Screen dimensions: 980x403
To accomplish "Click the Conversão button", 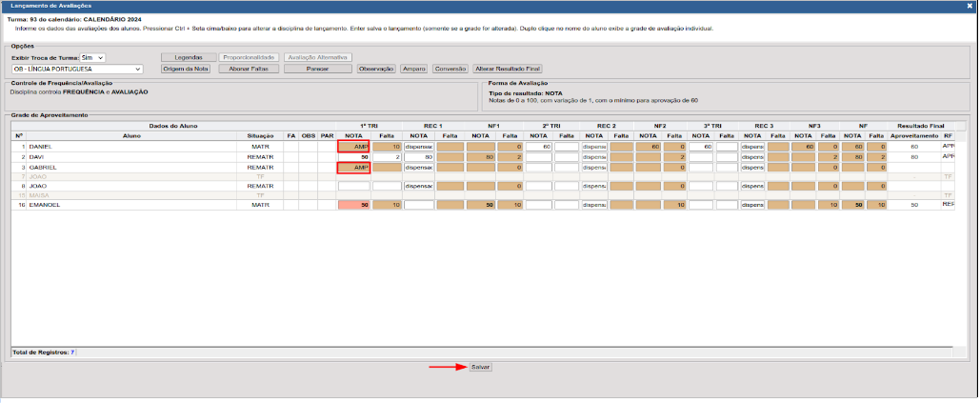I will tap(450, 69).
